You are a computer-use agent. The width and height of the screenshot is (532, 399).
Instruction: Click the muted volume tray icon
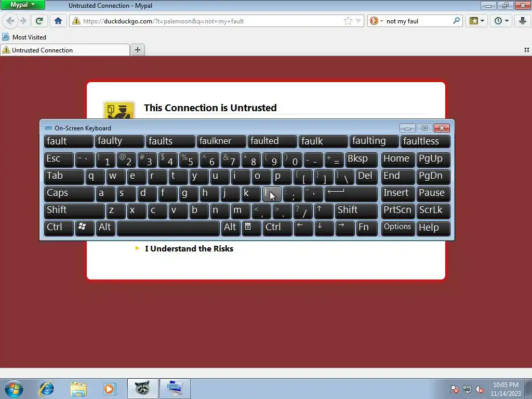[x=480, y=390]
